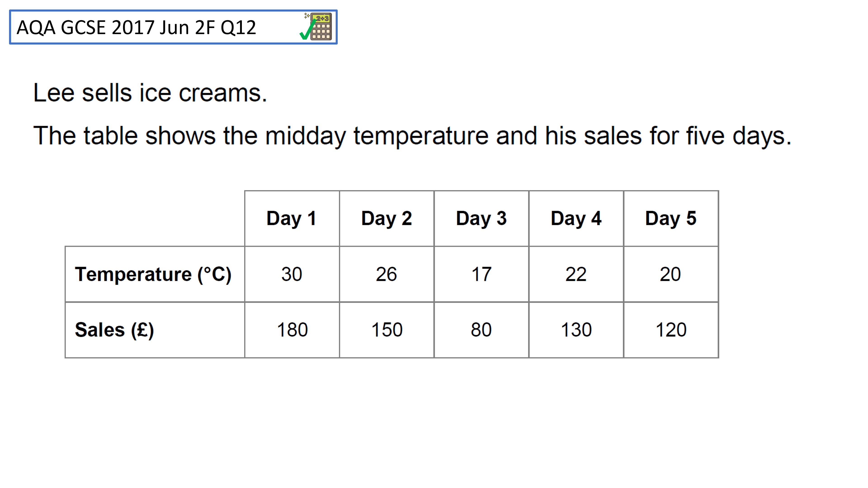Select the temperature value 22

[576, 274]
